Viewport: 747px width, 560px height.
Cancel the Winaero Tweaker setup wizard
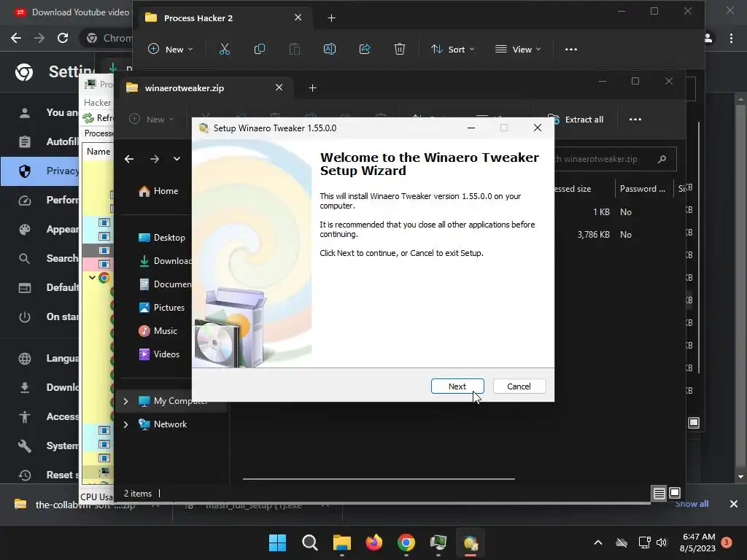click(x=519, y=386)
